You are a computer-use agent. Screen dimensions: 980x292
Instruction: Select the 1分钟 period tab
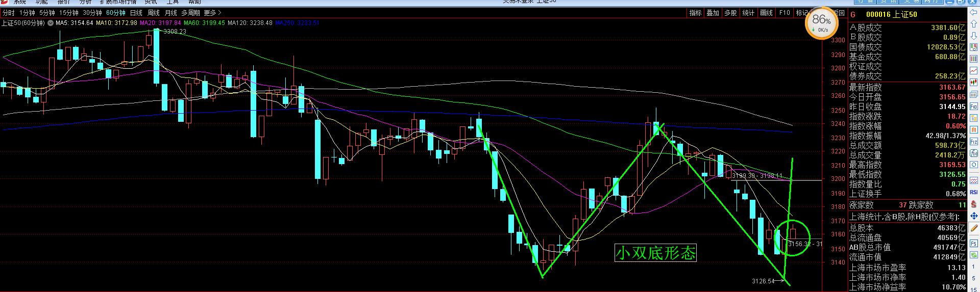click(27, 13)
